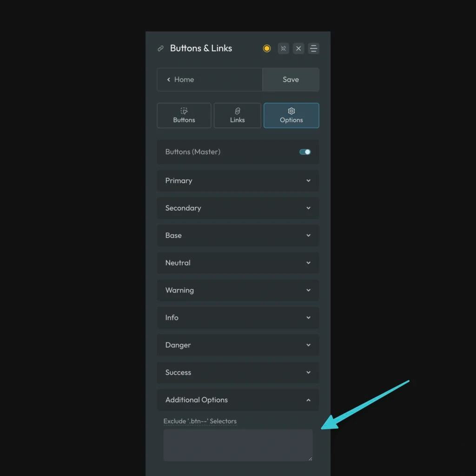Toggle the Buttons (Master) switch

305,152
